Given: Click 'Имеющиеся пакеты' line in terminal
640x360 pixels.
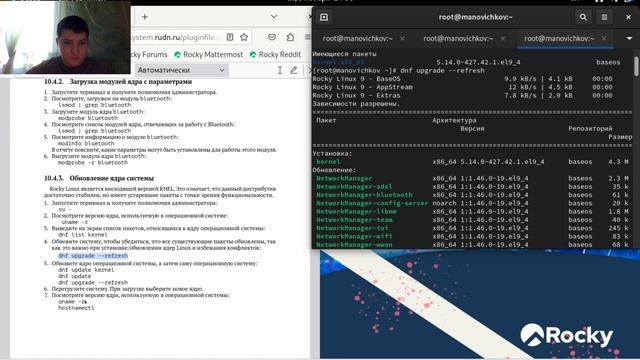Looking at the screenshot, I should [344, 54].
